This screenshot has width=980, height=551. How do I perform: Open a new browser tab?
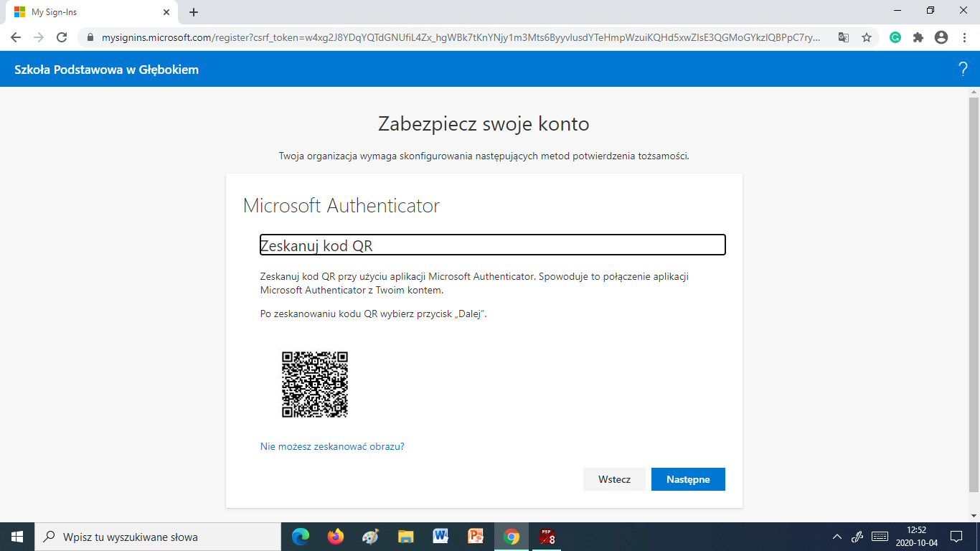[194, 12]
